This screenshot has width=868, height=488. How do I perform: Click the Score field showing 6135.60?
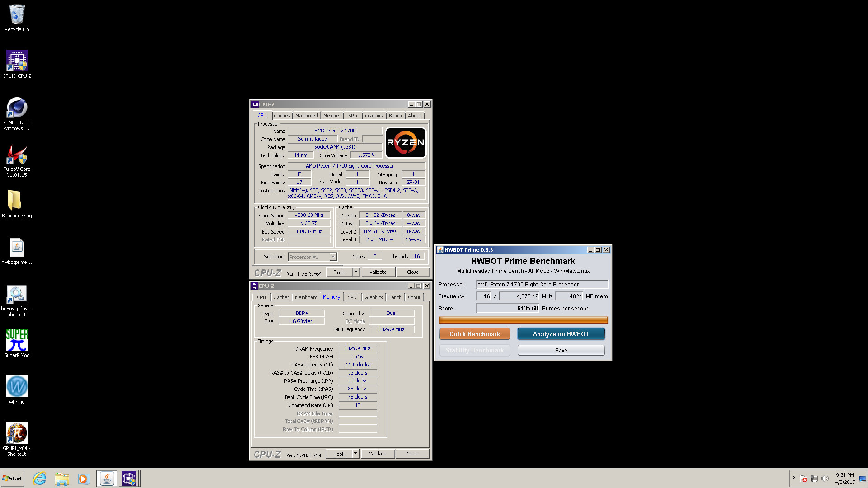(508, 309)
